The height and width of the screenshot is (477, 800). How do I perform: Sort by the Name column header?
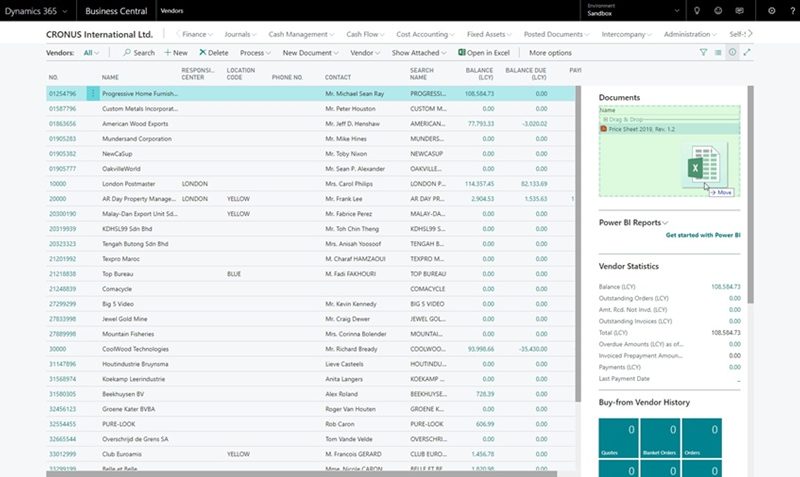[x=110, y=78]
